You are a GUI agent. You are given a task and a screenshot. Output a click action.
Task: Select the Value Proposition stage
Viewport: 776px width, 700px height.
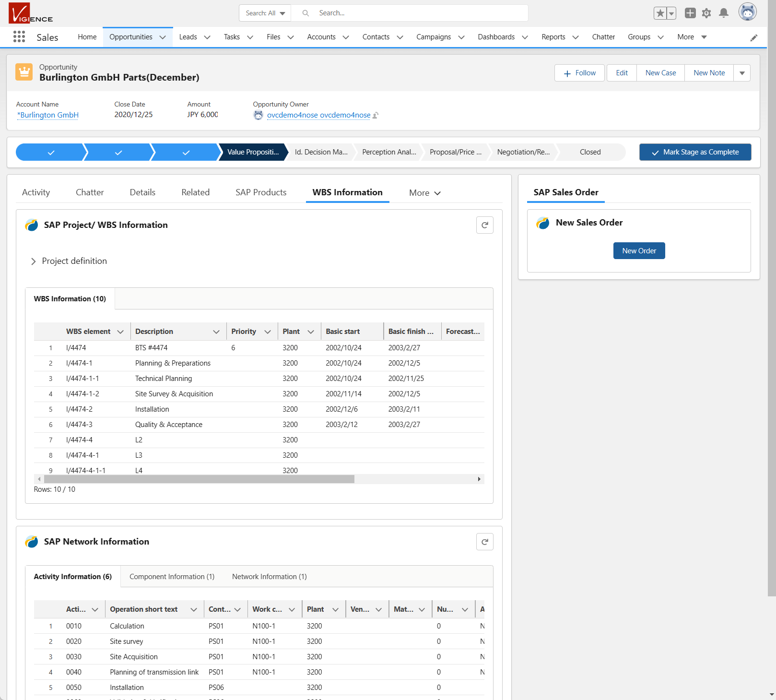point(253,152)
